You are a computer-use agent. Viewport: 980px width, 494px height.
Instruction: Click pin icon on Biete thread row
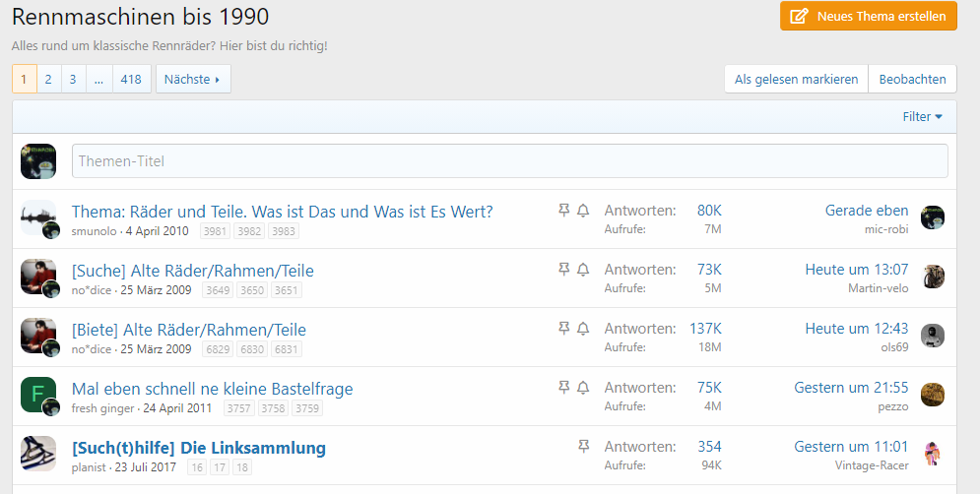(x=564, y=329)
